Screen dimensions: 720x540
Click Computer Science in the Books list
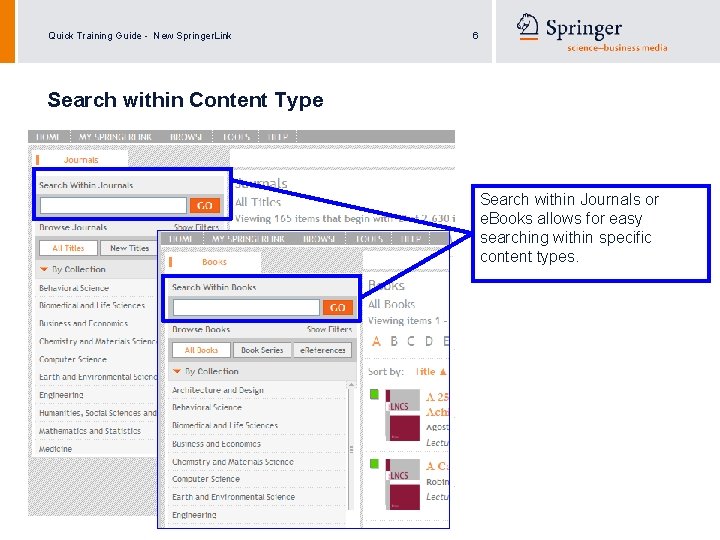click(x=206, y=479)
